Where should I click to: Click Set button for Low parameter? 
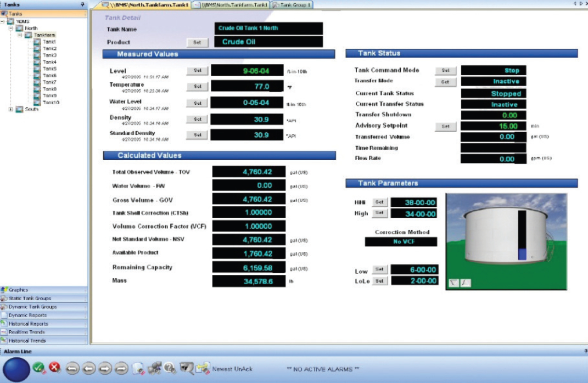pos(379,269)
